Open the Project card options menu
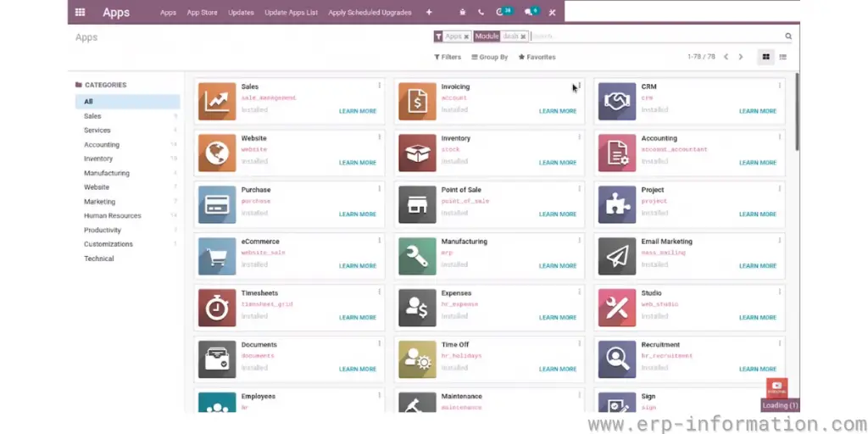Screen dimensions: 868x434 pos(780,189)
